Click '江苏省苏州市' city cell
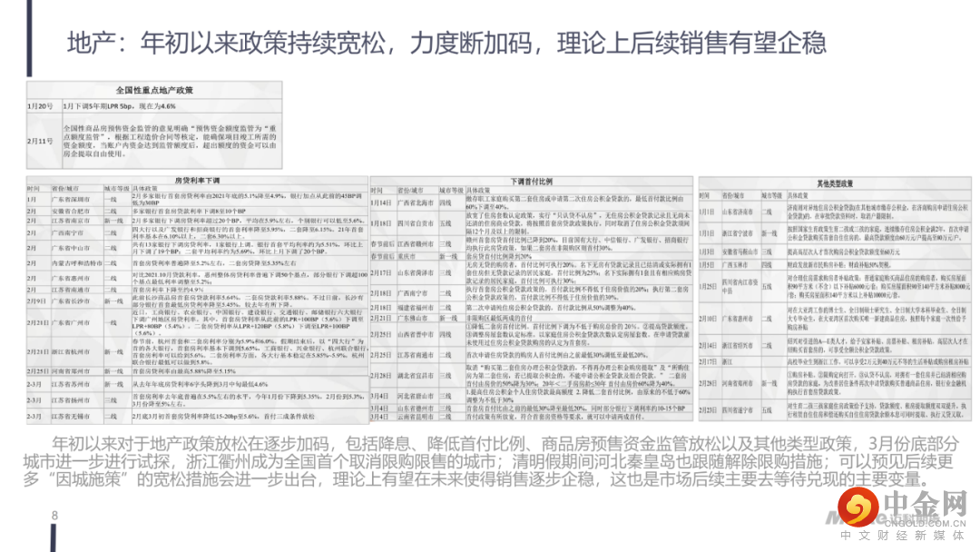 [x=71, y=384]
